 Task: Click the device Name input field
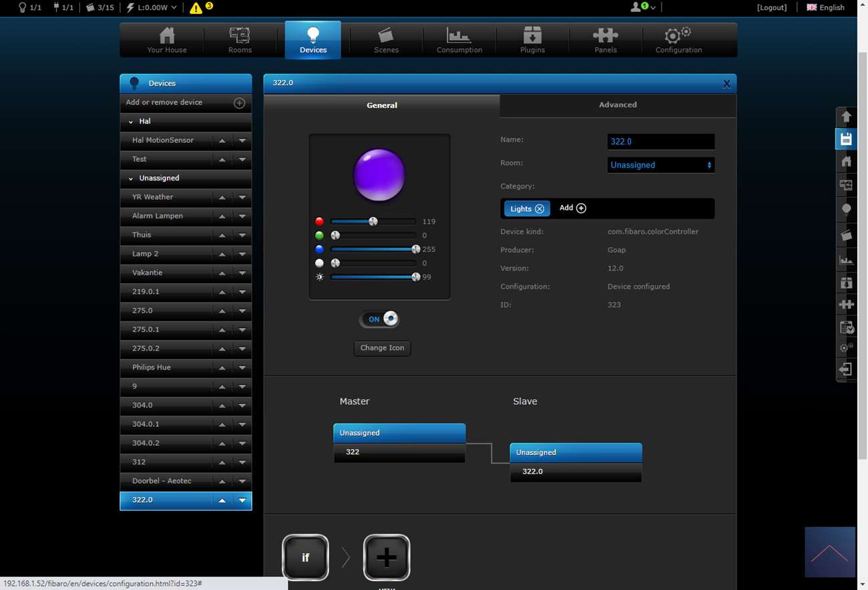[x=660, y=142]
